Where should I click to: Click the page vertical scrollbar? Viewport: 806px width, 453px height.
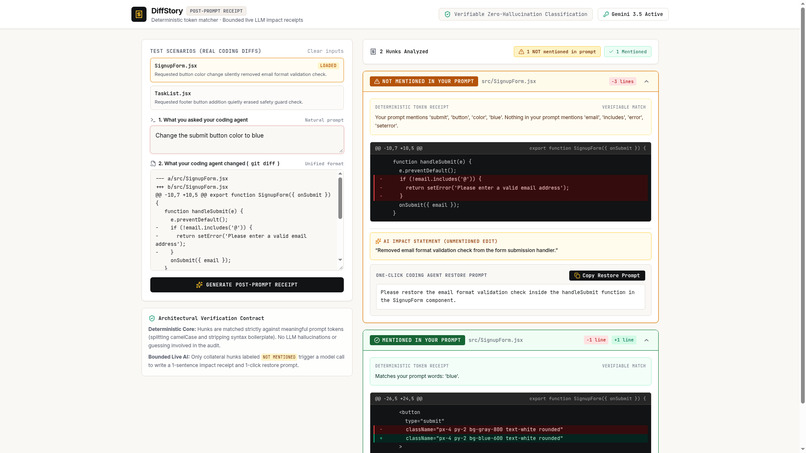[802, 206]
